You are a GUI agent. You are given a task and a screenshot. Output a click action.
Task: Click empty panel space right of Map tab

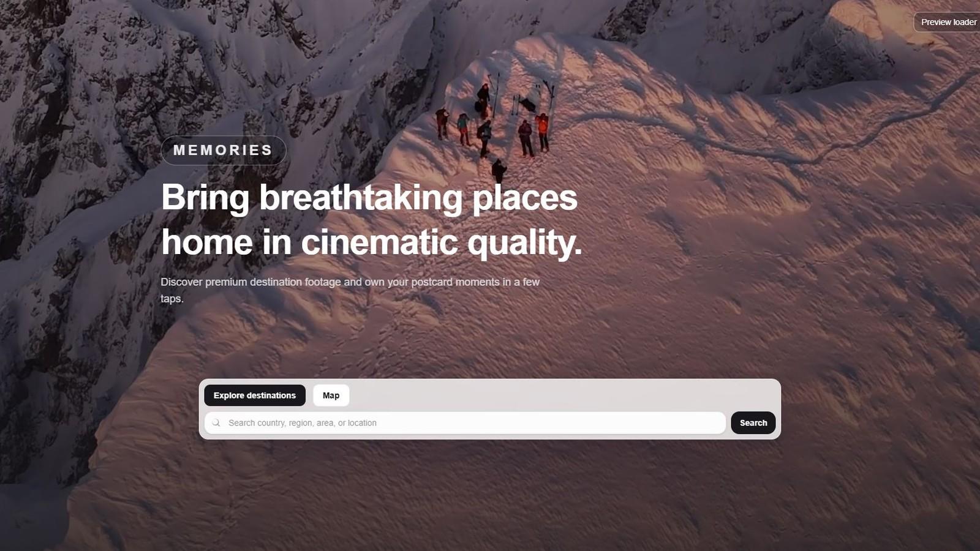(551, 395)
